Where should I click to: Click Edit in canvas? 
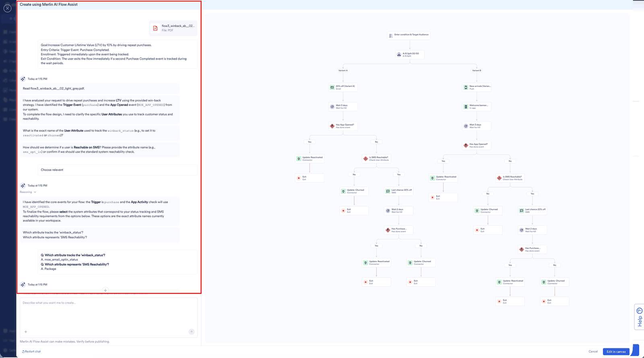(x=616, y=352)
